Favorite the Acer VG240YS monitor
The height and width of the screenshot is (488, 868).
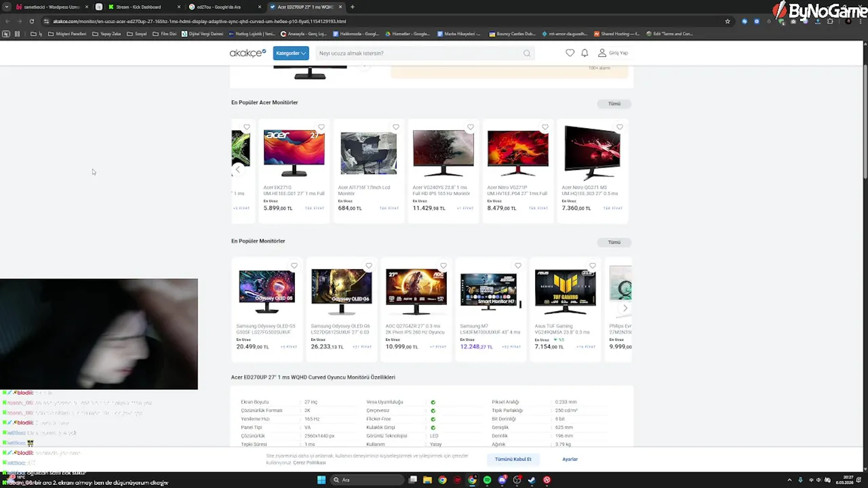click(471, 127)
